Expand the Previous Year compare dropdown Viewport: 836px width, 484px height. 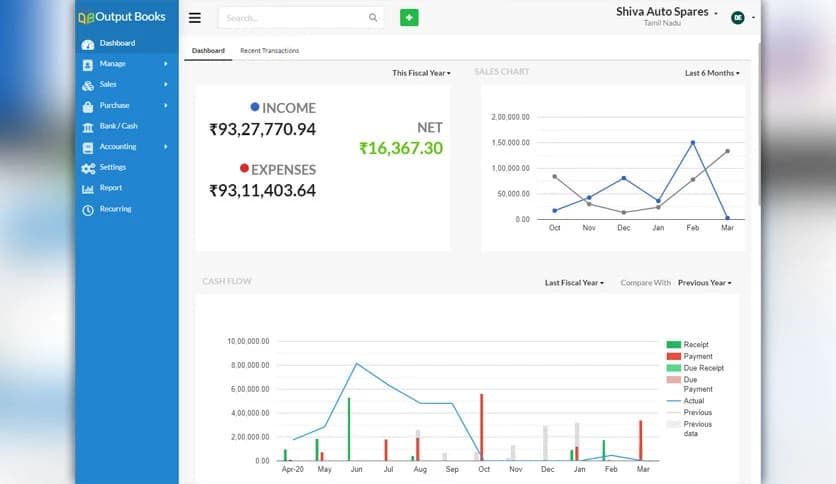point(704,283)
